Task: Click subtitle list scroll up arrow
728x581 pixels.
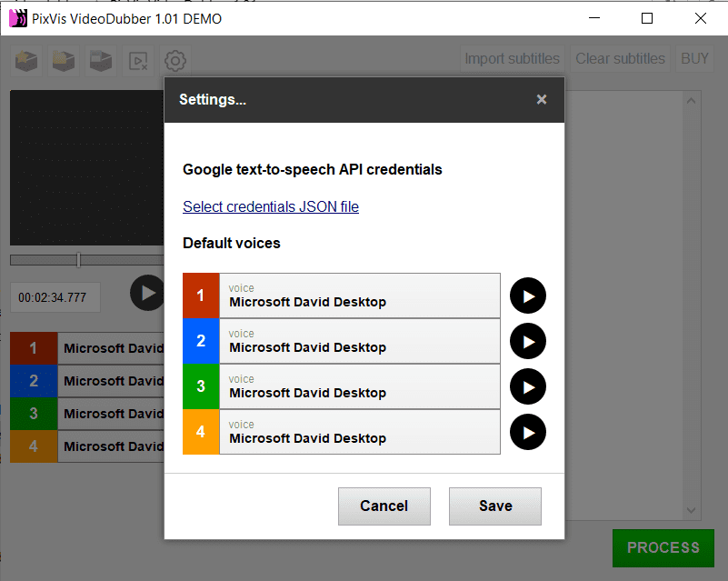Action: click(x=691, y=101)
